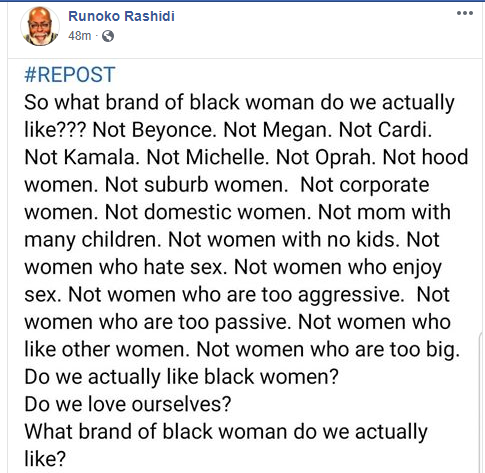Click the globe Public privacy icon

click(x=108, y=36)
